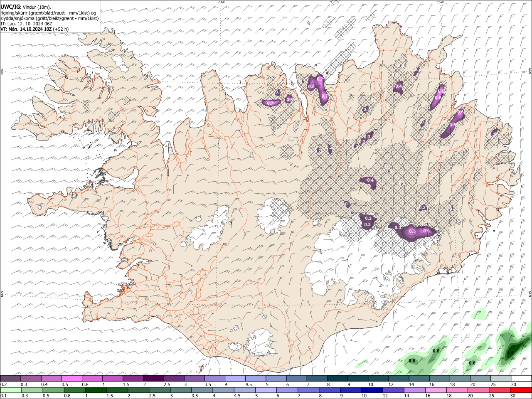Choose the navy blue swatch at 10 in bottom legend
The width and height of the screenshot is (532, 399).
(x=372, y=390)
